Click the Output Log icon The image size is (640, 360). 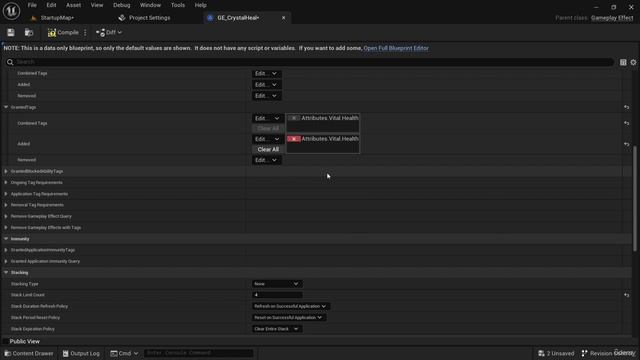point(65,353)
